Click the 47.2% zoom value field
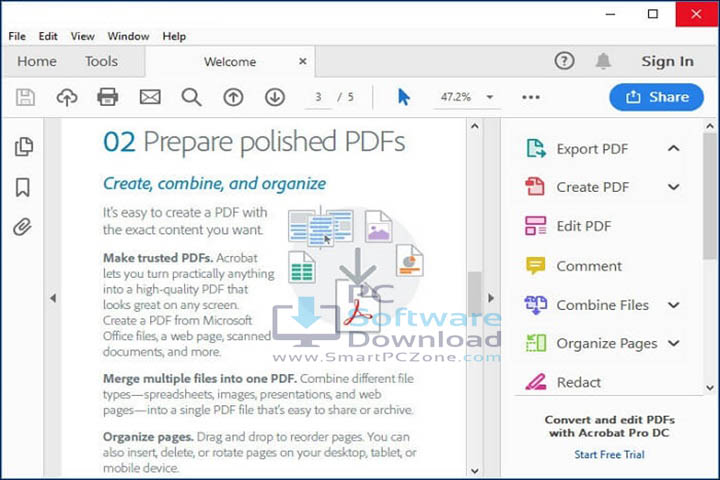 [456, 97]
